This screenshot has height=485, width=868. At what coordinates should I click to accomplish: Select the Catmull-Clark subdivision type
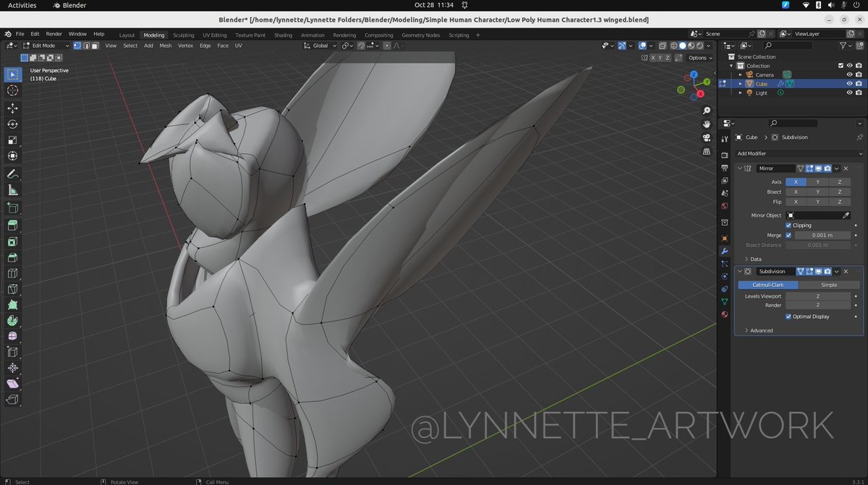(x=768, y=285)
